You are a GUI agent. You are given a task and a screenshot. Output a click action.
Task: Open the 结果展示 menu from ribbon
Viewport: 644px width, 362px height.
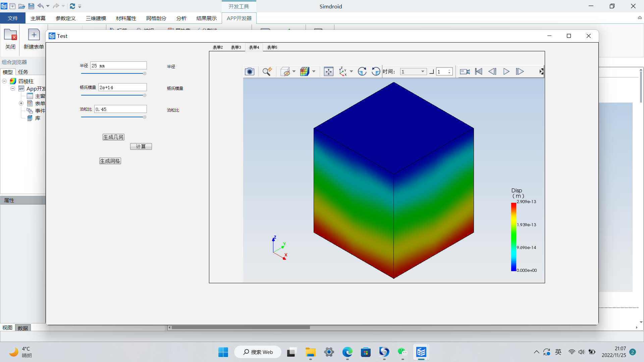coord(206,18)
